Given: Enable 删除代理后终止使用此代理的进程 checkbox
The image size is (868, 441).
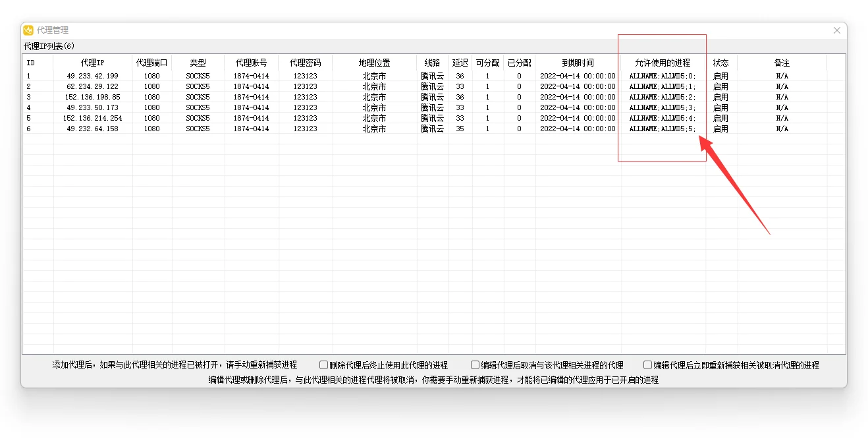Looking at the screenshot, I should coord(323,364).
